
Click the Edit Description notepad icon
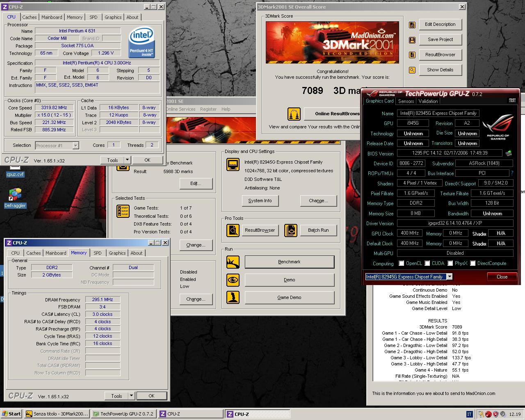point(412,25)
